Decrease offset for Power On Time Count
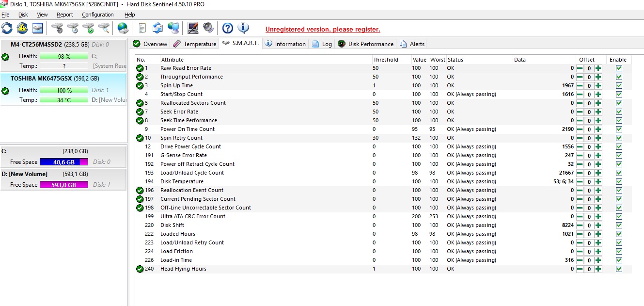 pos(580,129)
